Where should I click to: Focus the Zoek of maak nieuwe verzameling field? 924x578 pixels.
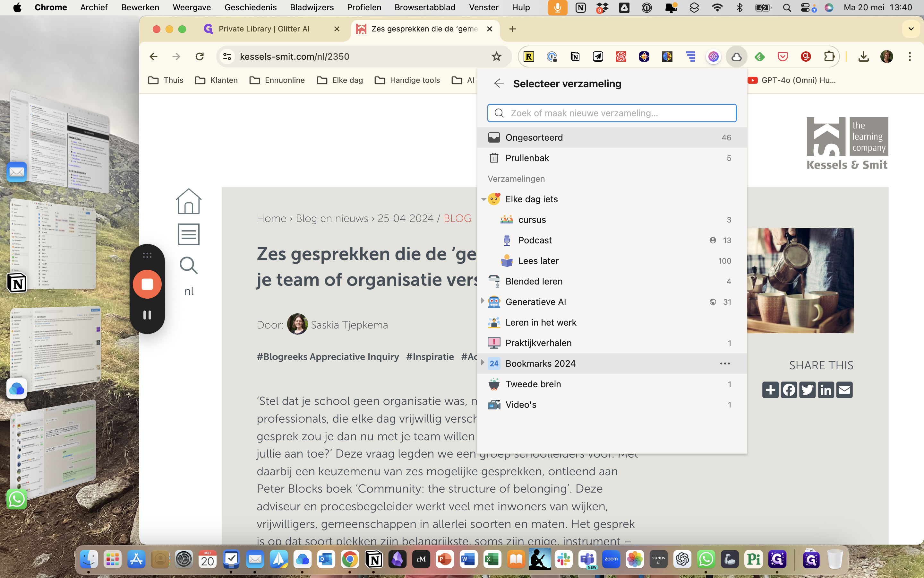[x=612, y=113]
